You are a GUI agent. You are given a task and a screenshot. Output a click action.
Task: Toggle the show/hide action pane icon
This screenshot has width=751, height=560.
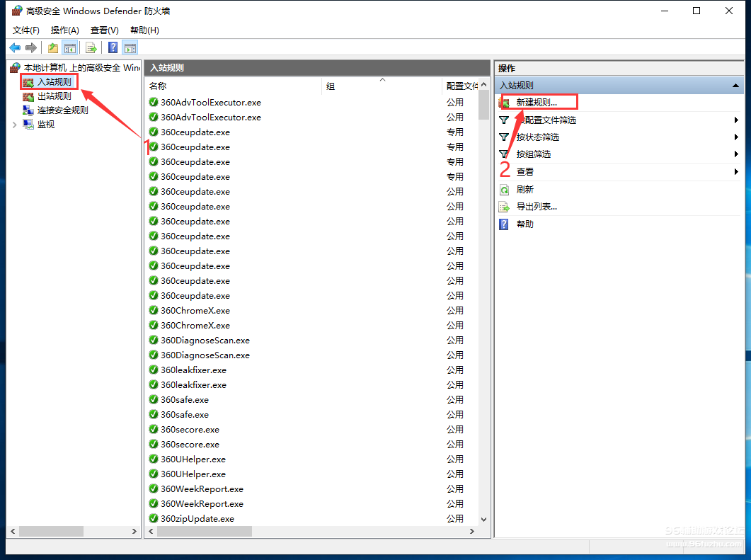pos(130,48)
